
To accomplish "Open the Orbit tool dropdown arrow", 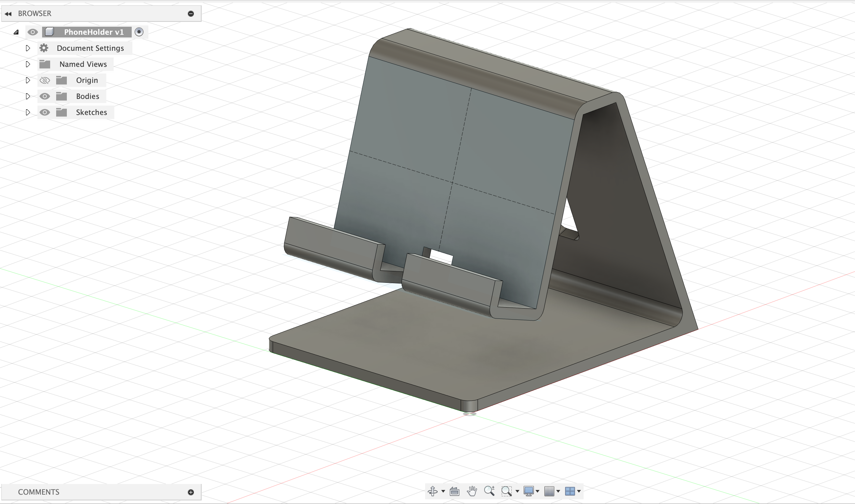I will [443, 491].
